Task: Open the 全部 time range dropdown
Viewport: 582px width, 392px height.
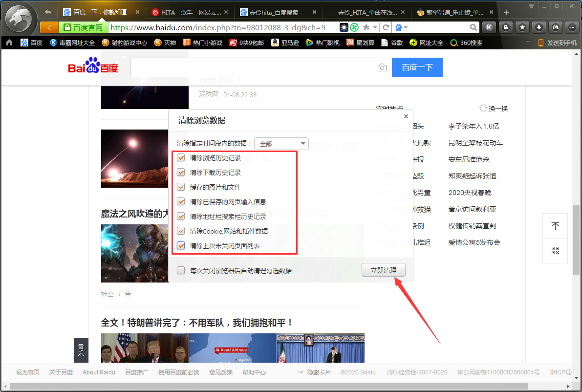Action: point(281,143)
